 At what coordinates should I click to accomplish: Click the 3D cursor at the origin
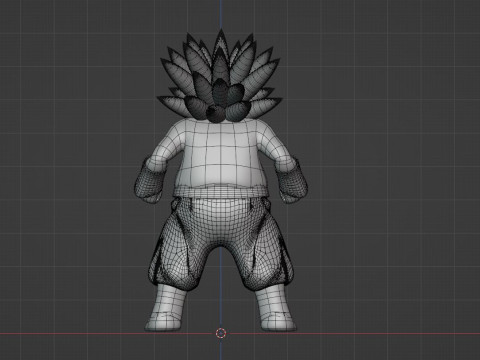pyautogui.click(x=221, y=333)
